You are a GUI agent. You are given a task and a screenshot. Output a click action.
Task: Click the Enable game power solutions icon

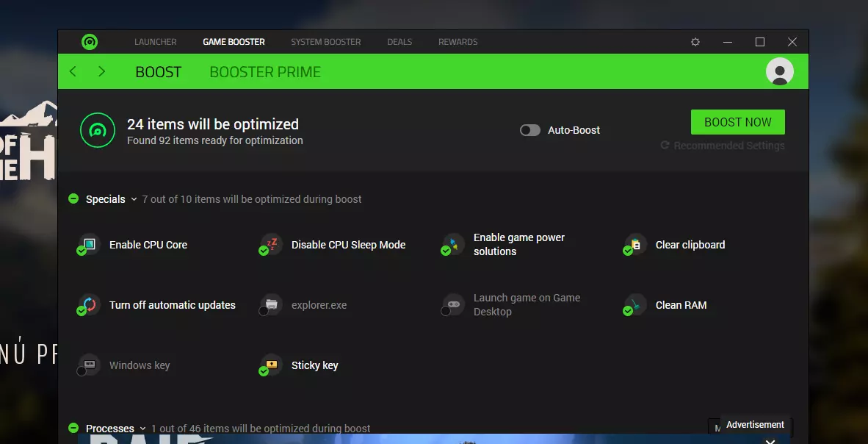tap(453, 245)
